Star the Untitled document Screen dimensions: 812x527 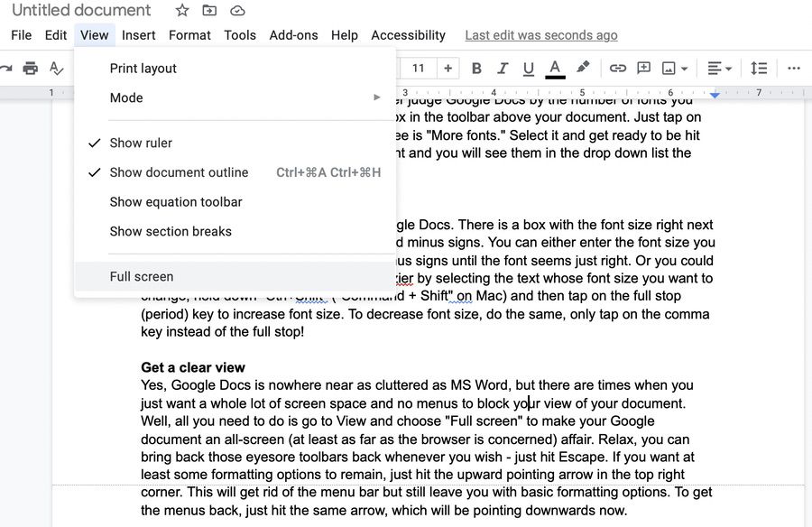181,10
